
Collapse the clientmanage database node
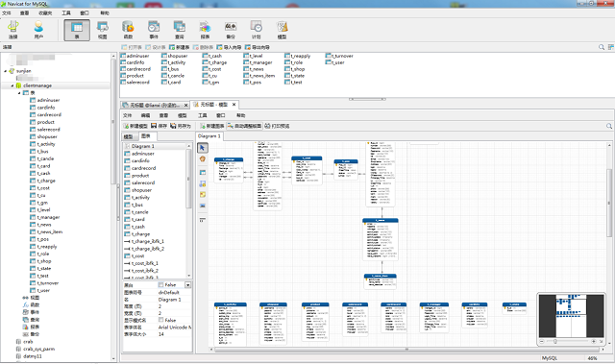coord(12,85)
